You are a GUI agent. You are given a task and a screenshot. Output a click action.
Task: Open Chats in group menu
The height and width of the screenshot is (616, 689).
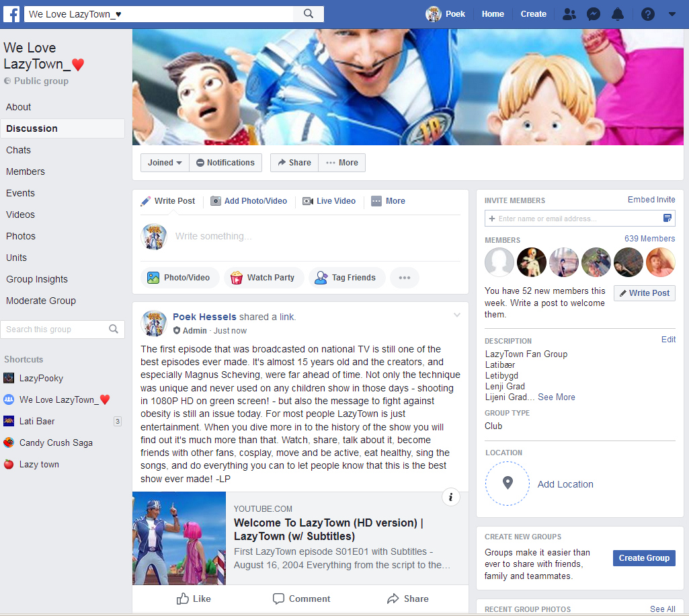pos(18,151)
